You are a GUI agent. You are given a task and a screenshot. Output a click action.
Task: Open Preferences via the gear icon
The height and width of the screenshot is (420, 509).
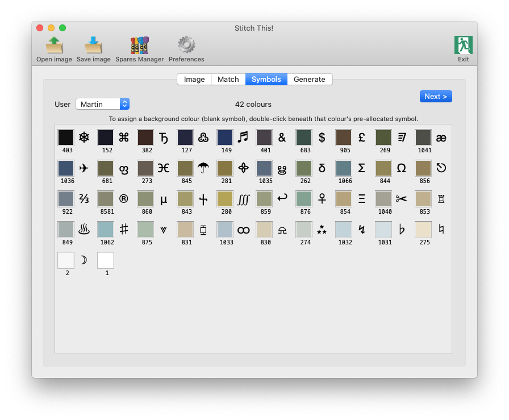click(186, 45)
